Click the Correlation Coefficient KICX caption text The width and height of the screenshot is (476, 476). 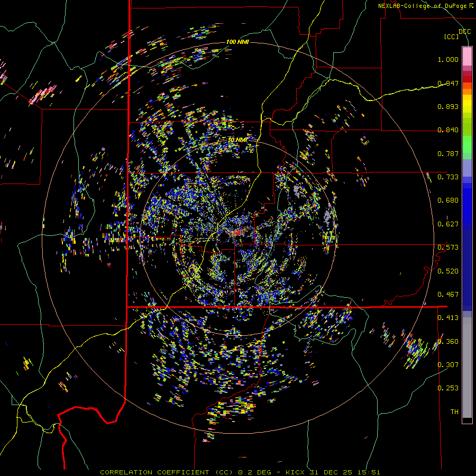coord(240,472)
